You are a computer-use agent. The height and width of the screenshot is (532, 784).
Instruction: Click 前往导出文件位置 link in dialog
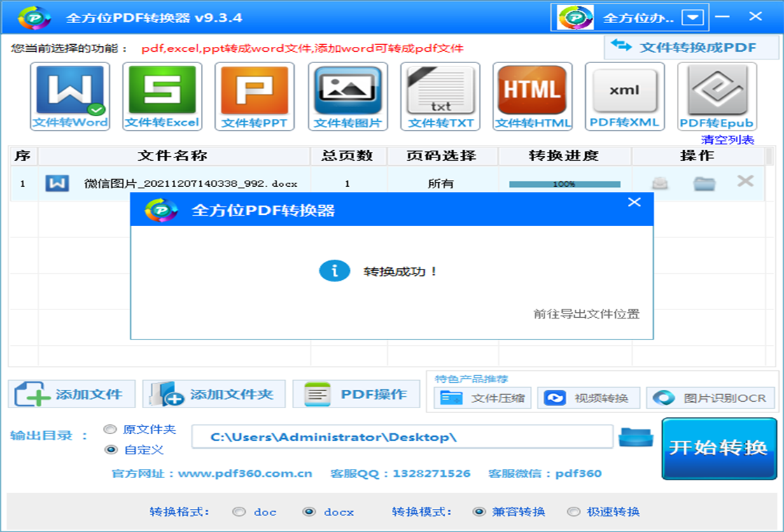587,314
